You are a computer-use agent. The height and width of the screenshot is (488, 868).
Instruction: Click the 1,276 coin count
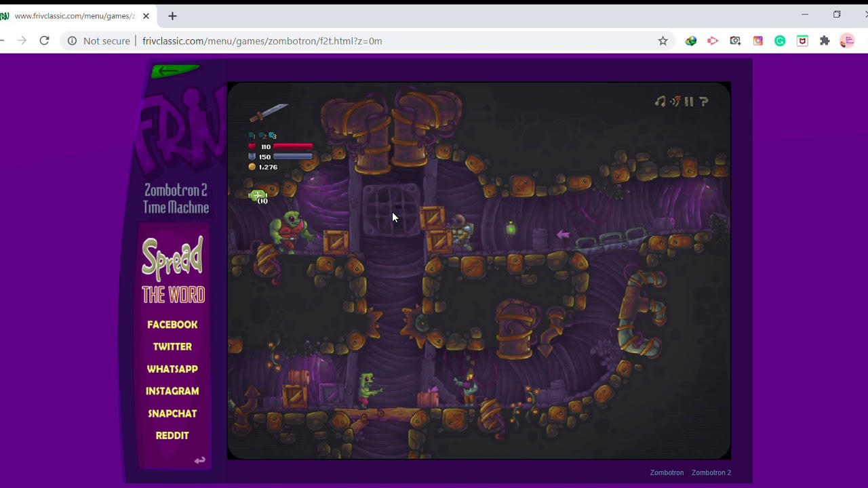pyautogui.click(x=268, y=167)
